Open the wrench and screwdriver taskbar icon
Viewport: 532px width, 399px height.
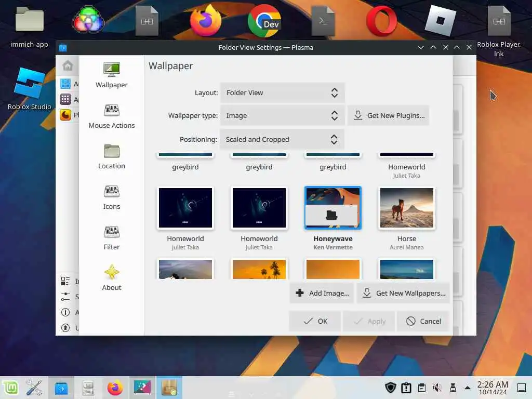pyautogui.click(x=34, y=388)
